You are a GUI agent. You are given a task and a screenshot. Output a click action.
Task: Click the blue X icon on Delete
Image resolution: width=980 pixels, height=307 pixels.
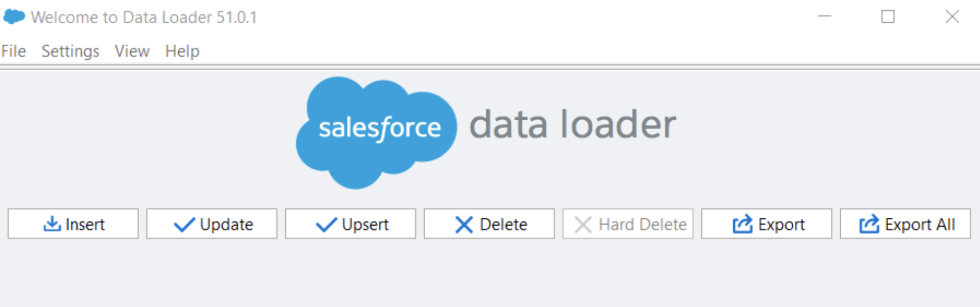pos(464,225)
